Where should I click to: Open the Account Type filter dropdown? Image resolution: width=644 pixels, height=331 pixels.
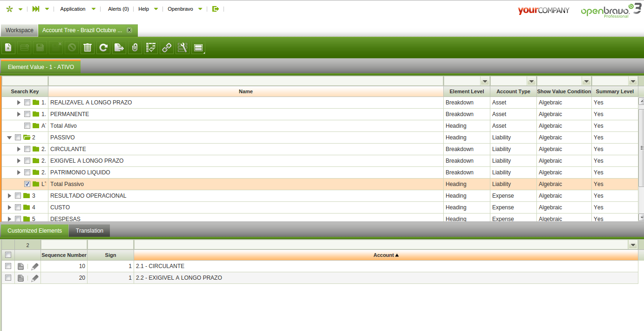(x=531, y=81)
